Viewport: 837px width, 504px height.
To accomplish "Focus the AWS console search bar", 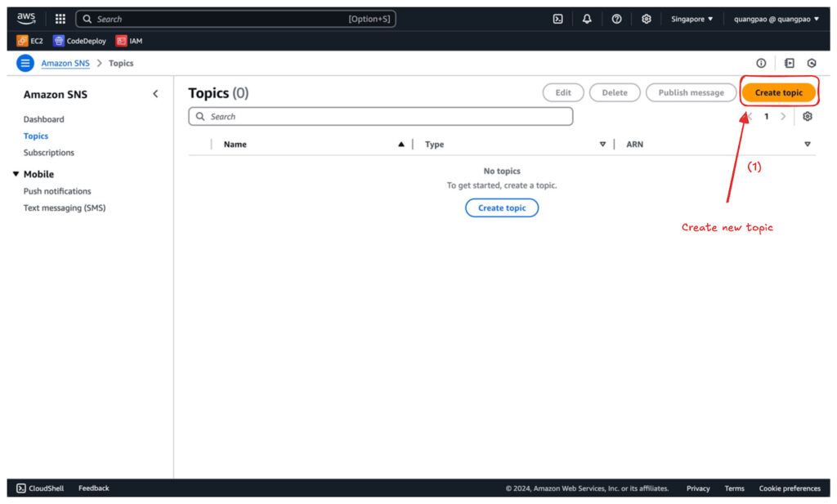I will pyautogui.click(x=236, y=20).
